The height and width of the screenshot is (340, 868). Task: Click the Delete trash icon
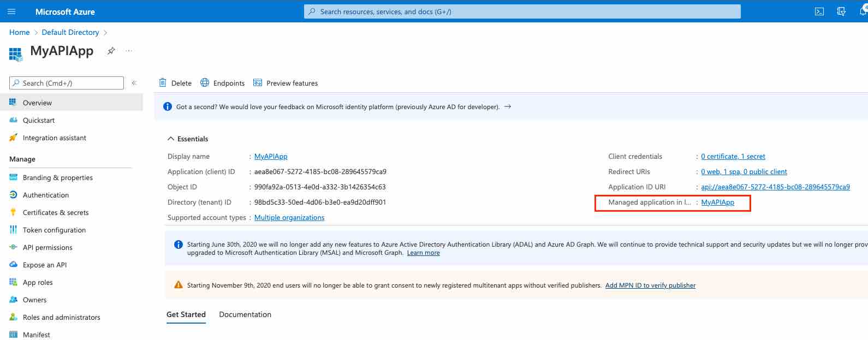point(163,83)
